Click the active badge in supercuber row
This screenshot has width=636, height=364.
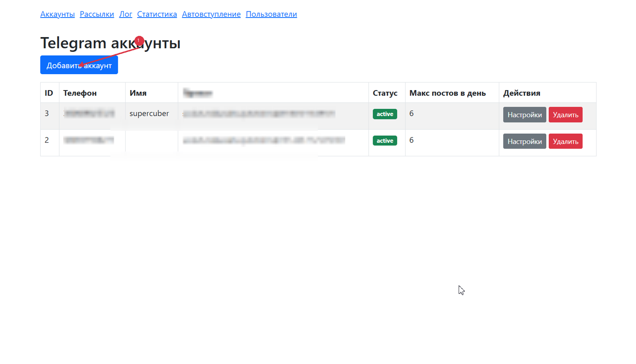[x=385, y=114]
